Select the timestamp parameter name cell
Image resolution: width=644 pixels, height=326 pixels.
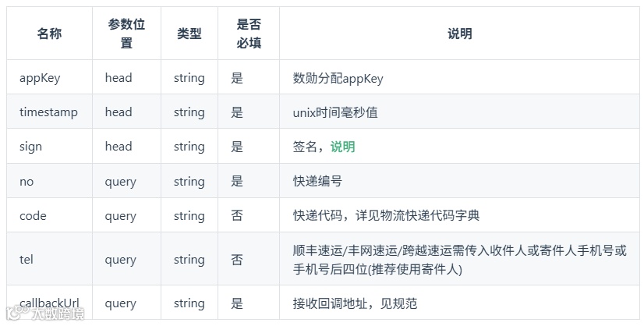(x=48, y=112)
